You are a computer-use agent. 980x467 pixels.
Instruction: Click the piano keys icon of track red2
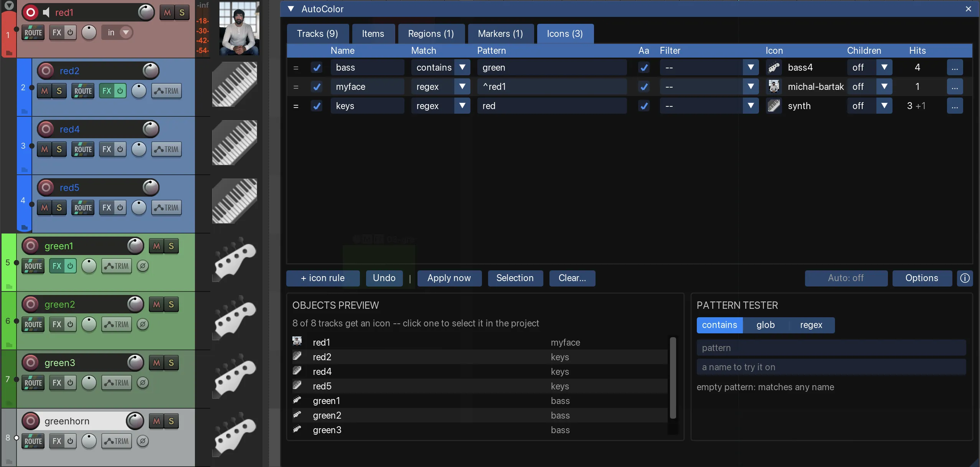tap(235, 84)
